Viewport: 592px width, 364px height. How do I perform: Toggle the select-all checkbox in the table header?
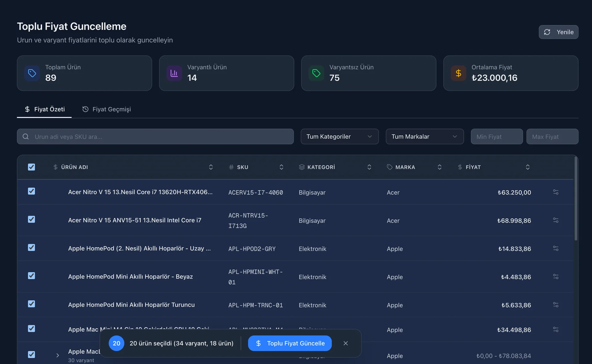pos(31,167)
